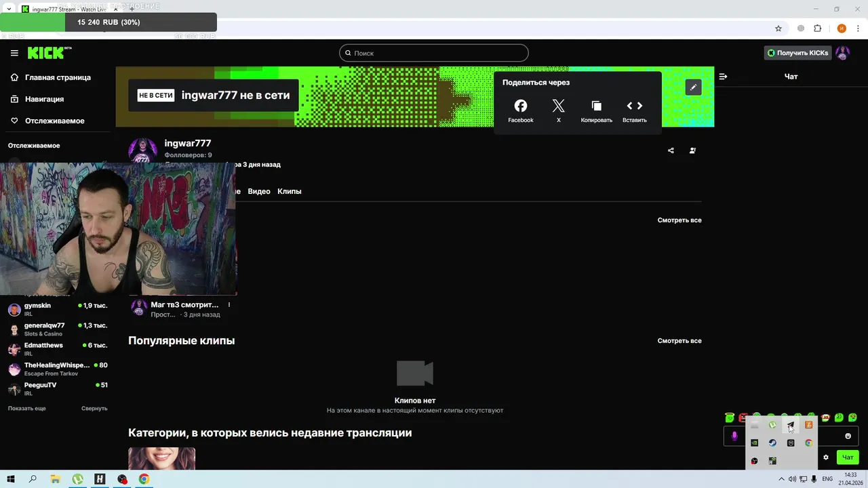Screen dimensions: 868x488
Task: Click the purple microphone icon in chat
Action: click(x=734, y=436)
